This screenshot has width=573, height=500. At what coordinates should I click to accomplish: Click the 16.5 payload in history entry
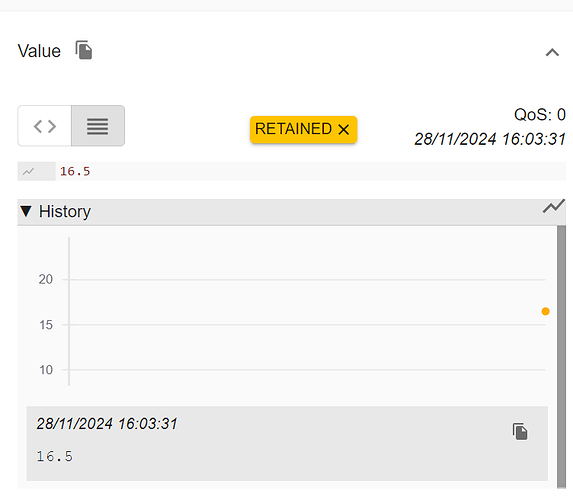coord(55,457)
